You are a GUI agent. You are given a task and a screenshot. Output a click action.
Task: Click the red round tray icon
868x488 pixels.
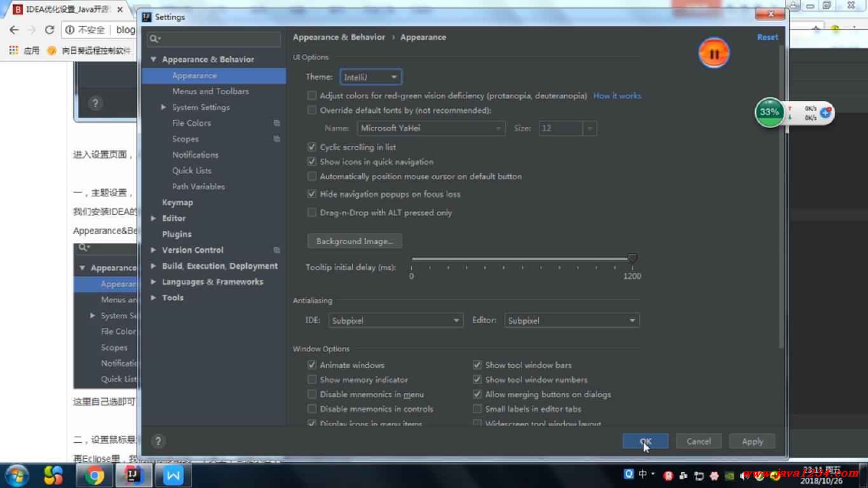coord(668,475)
